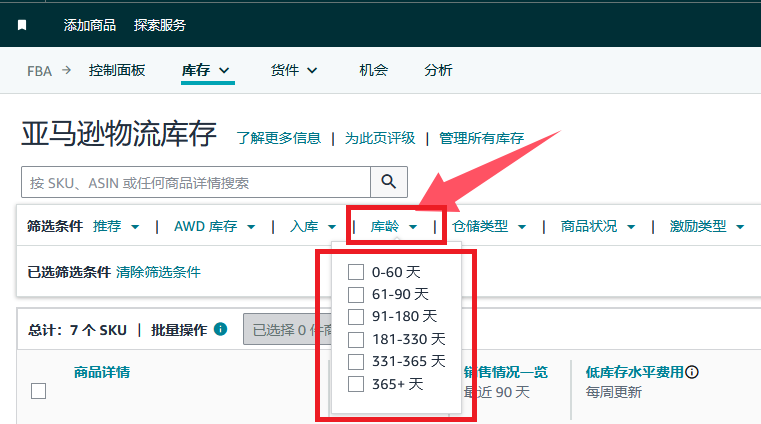This screenshot has width=761, height=424.
Task: Go to 控制面板 tab
Action: tap(117, 71)
